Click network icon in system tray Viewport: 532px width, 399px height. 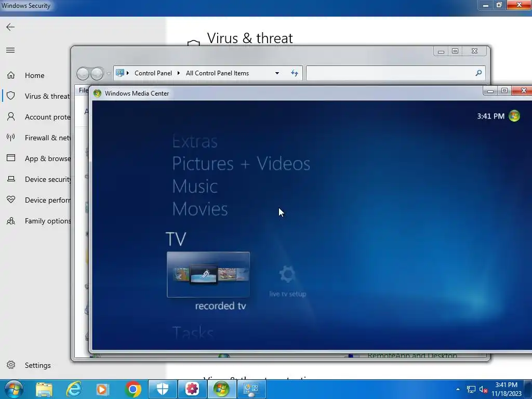tap(471, 390)
